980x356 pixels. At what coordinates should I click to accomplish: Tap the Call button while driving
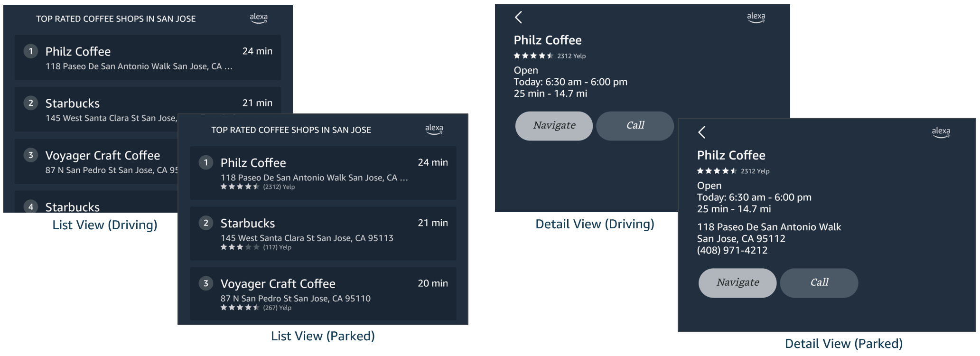pyautogui.click(x=635, y=125)
